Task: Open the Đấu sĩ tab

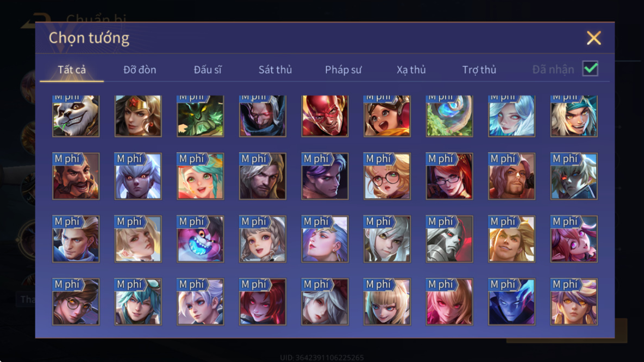Action: pos(208,69)
